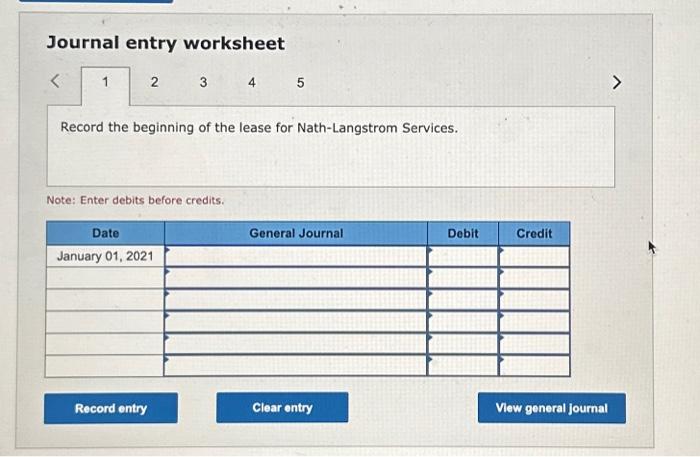Click the Clear entry button

pyautogui.click(x=282, y=407)
